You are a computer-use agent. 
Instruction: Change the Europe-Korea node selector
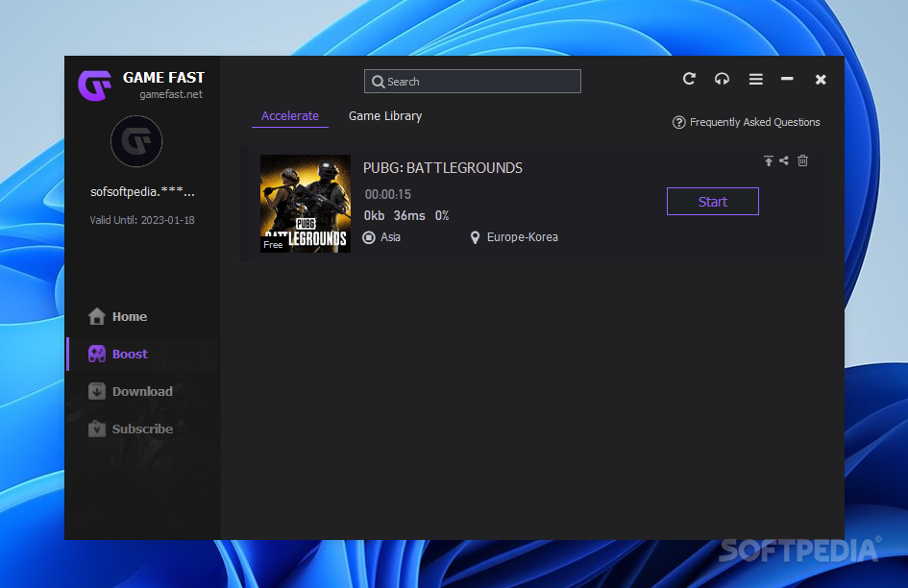click(x=514, y=237)
